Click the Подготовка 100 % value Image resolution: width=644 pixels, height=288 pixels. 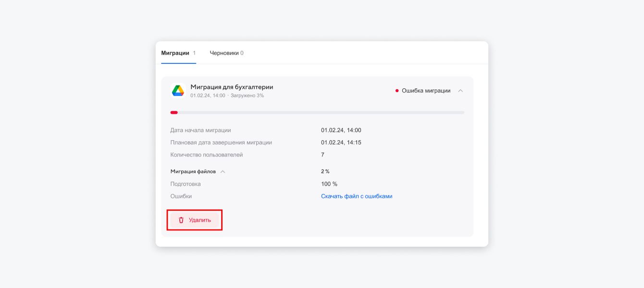point(329,184)
